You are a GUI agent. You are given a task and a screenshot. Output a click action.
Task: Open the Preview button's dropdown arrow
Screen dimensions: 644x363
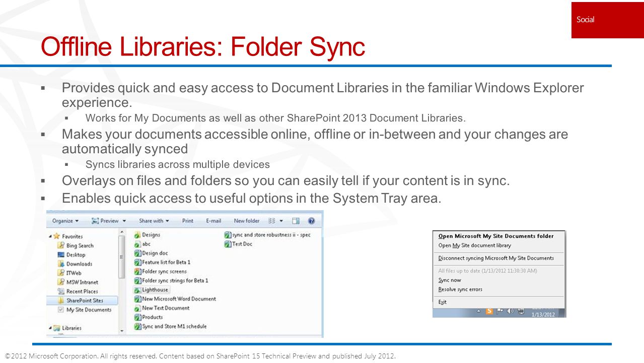tap(124, 221)
